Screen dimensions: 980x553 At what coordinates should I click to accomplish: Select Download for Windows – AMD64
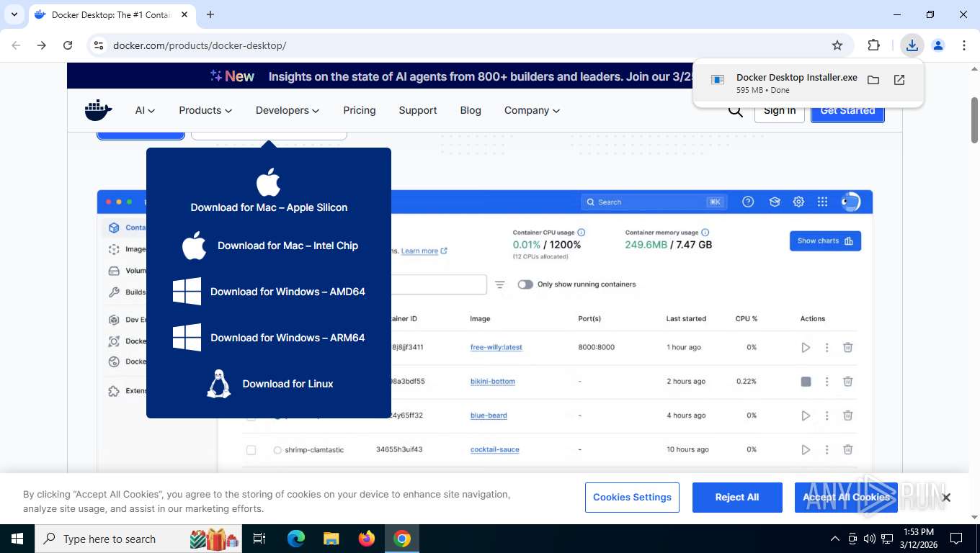288,292
